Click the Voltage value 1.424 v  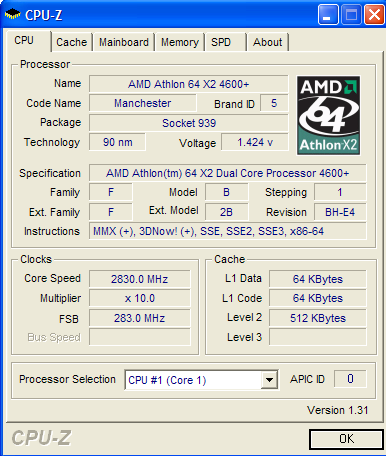pyautogui.click(x=255, y=142)
